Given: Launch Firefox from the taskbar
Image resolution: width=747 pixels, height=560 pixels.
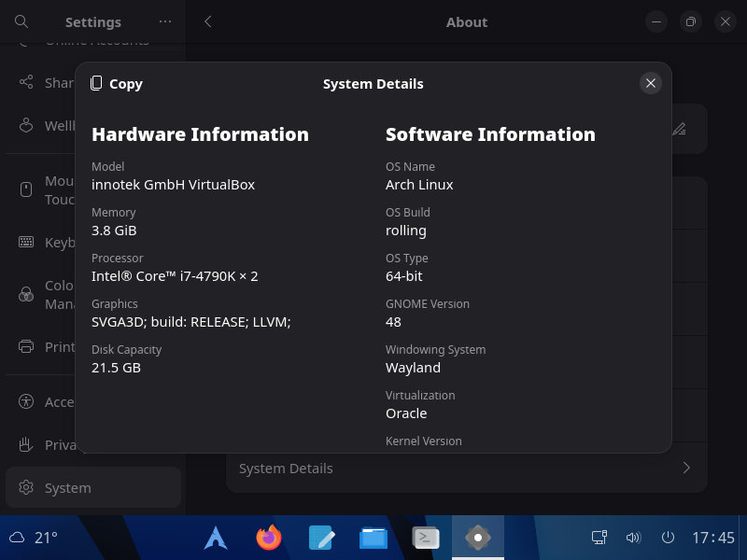Looking at the screenshot, I should 269,538.
